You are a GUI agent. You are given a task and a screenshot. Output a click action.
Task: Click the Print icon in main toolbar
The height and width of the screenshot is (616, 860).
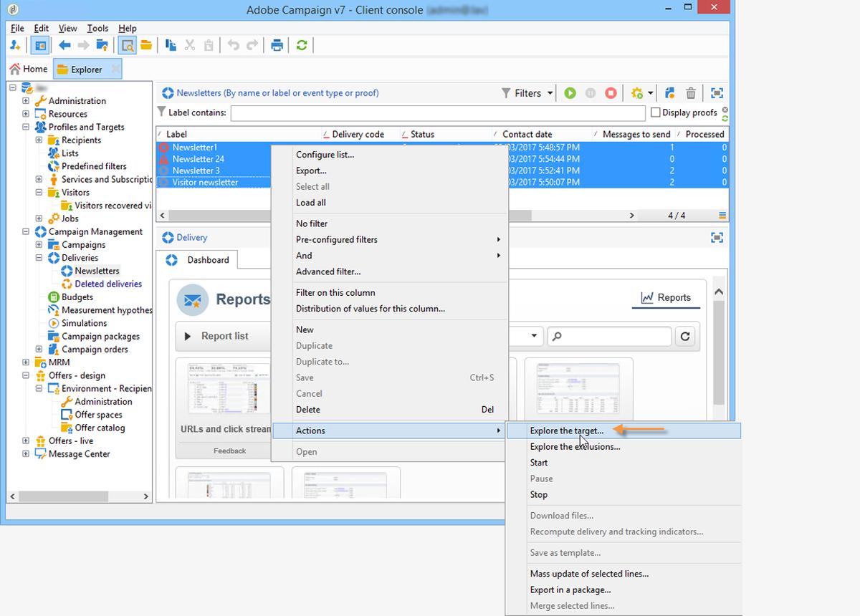(x=277, y=45)
